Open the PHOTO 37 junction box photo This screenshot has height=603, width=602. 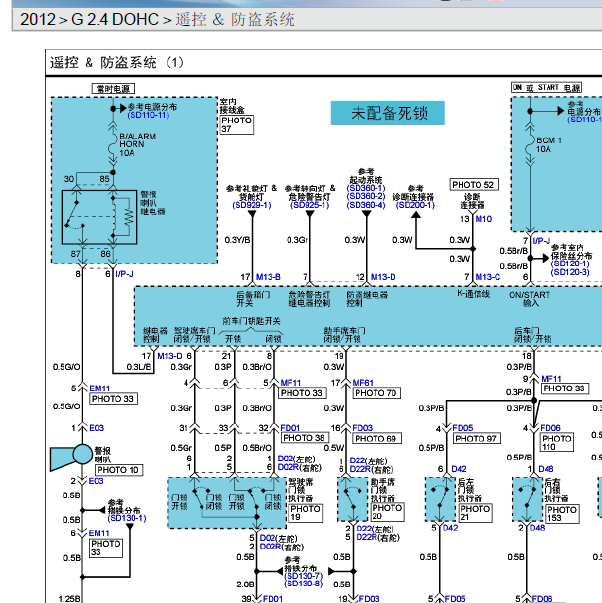pos(237,125)
